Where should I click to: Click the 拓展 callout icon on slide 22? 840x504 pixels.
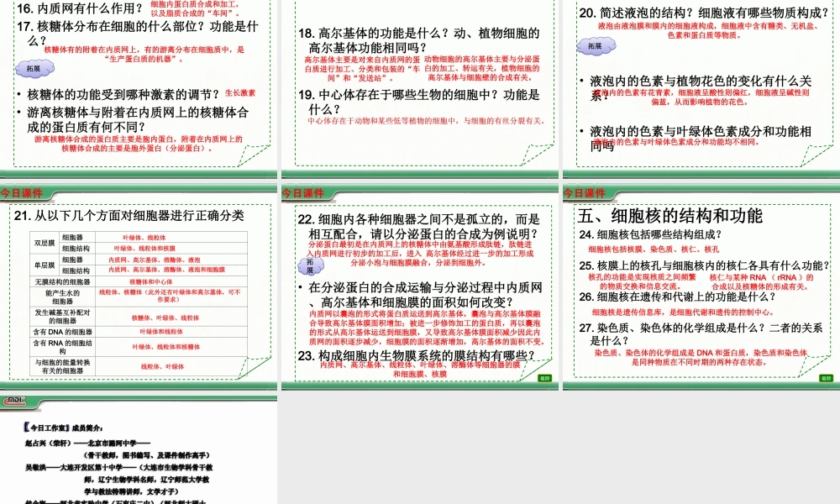tap(312, 265)
